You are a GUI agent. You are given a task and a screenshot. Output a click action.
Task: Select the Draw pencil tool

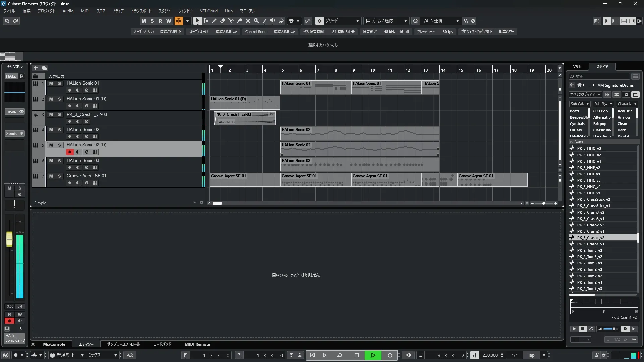click(214, 21)
